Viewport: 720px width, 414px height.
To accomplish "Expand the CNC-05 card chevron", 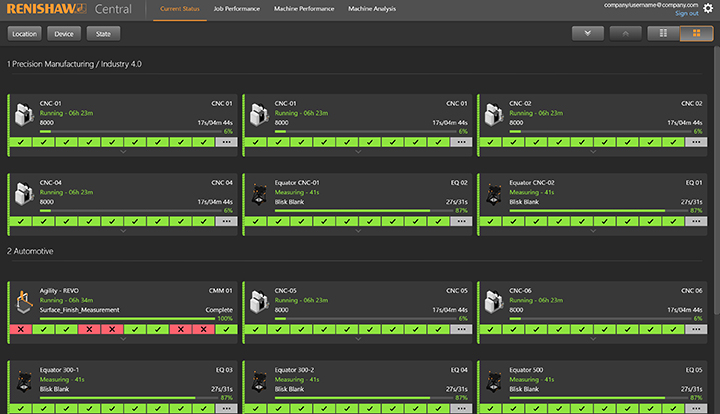I will tap(358, 339).
